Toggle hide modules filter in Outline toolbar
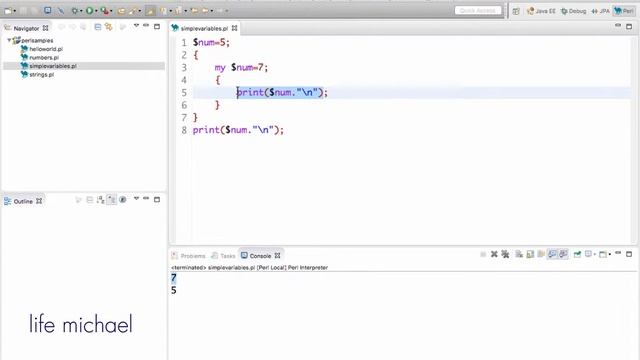This screenshot has width=640, height=360. pos(122,200)
